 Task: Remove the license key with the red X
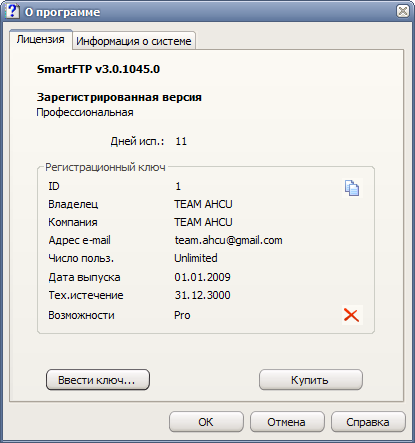[352, 315]
